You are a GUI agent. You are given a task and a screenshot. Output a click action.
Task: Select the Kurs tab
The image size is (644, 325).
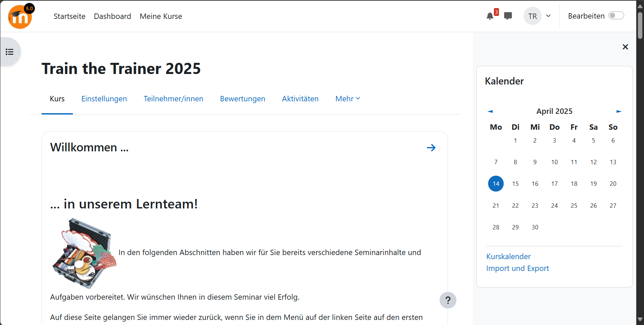pyautogui.click(x=57, y=99)
